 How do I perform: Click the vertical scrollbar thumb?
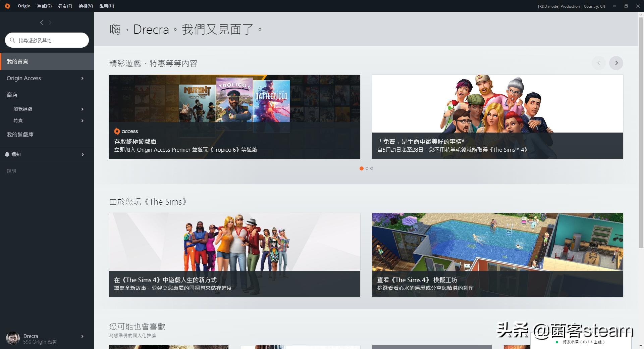641,130
